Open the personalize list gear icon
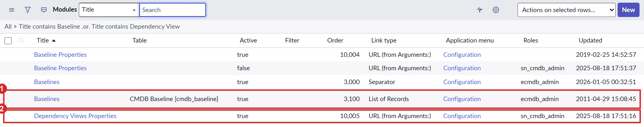 pos(496,10)
